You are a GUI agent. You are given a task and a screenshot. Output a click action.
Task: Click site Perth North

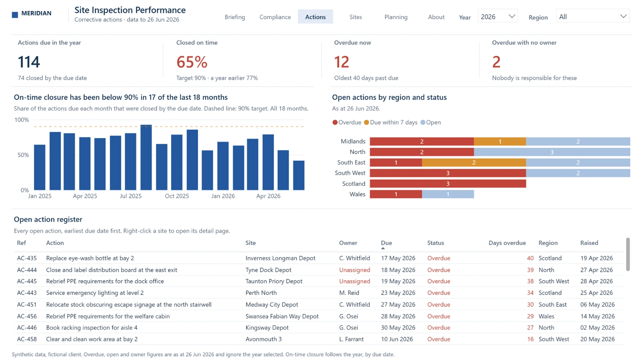[x=261, y=293]
